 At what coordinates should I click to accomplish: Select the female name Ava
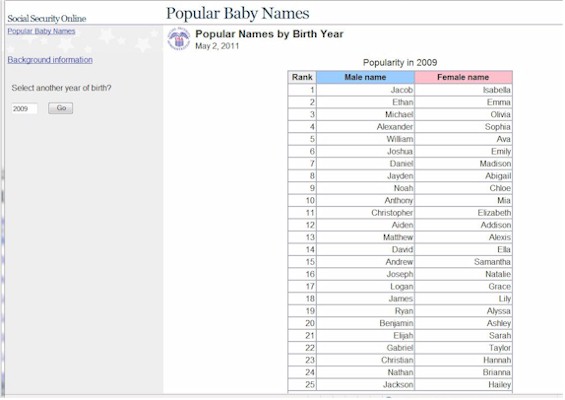point(503,139)
